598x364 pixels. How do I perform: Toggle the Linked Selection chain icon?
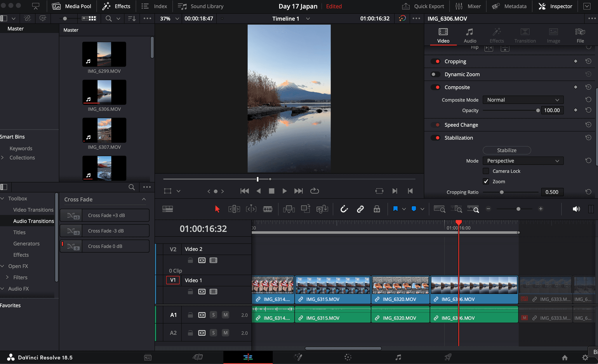pyautogui.click(x=360, y=209)
